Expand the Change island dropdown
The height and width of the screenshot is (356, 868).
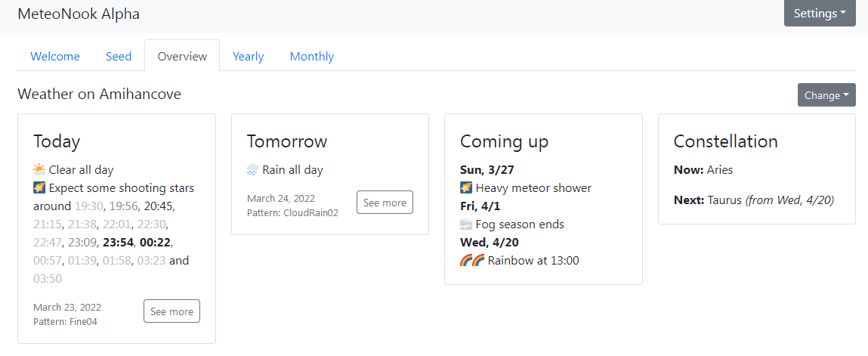point(826,95)
